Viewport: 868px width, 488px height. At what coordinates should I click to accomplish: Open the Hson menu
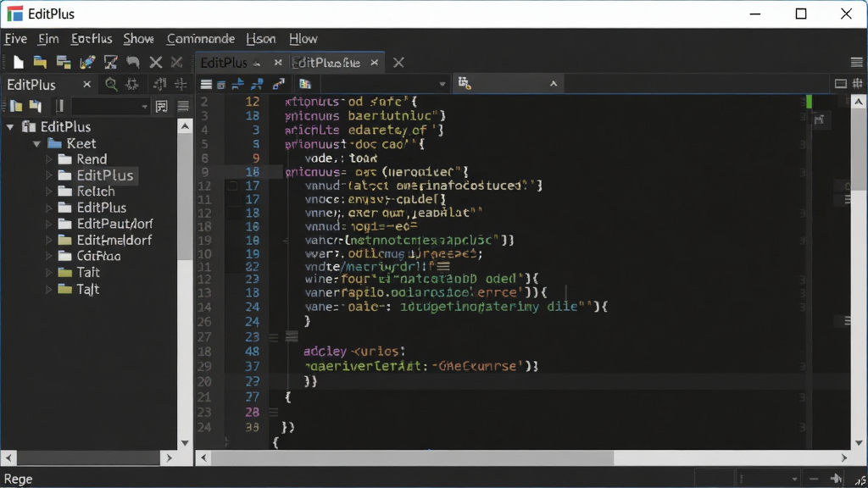click(261, 39)
